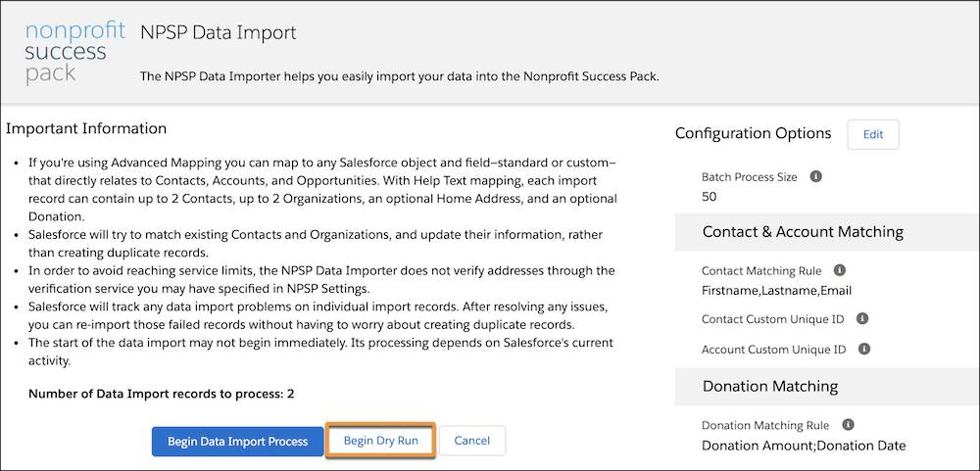This screenshot has width=980, height=471.
Task: Click the Donation Matching Rule label
Action: (x=765, y=425)
